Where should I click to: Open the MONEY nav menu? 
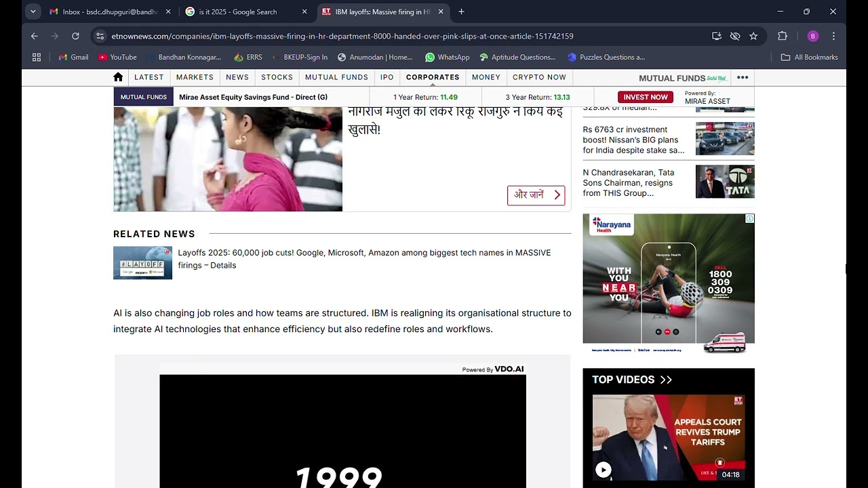tap(486, 77)
